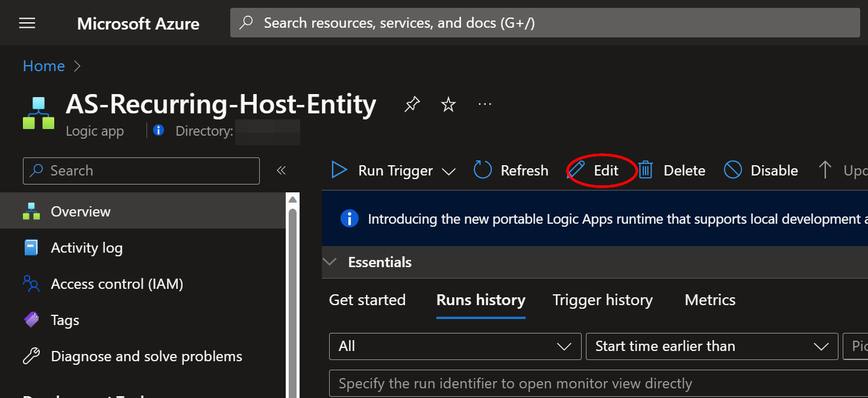Click the Logic app resource icon
Viewport: 868px width, 398px height.
point(39,113)
